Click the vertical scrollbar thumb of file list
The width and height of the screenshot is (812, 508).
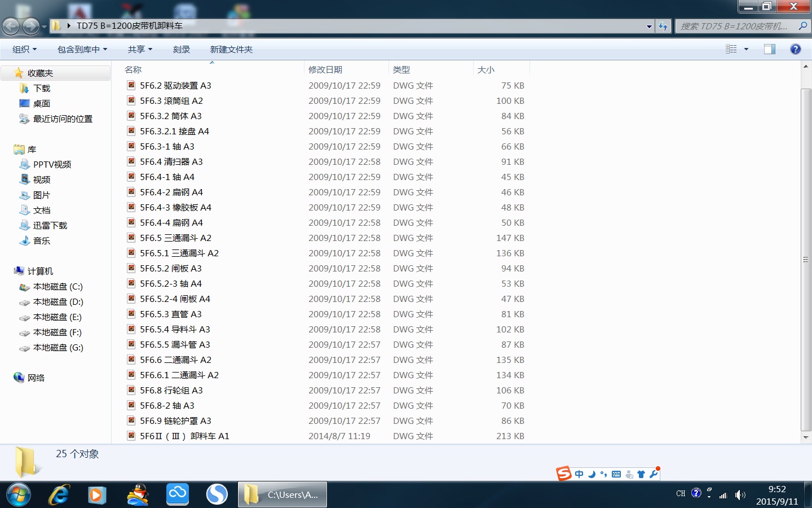806,260
